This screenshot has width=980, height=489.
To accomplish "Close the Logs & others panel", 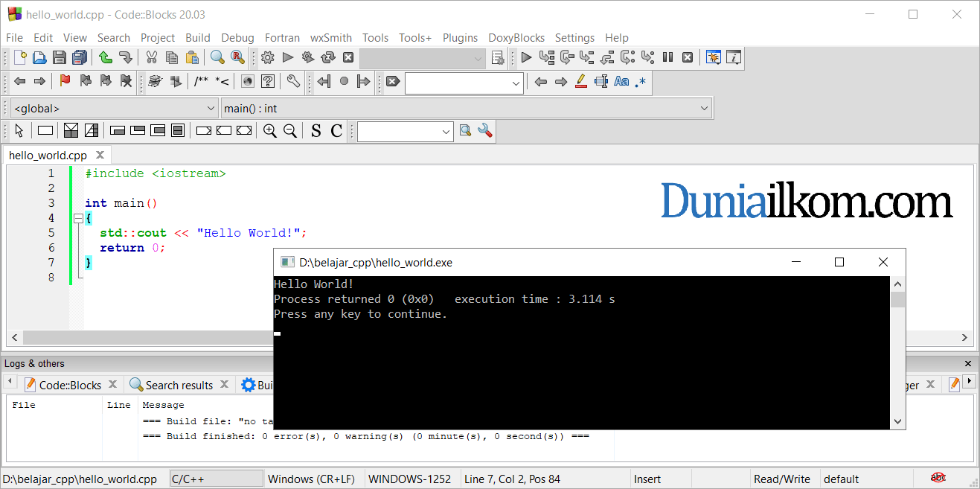I will (x=968, y=364).
